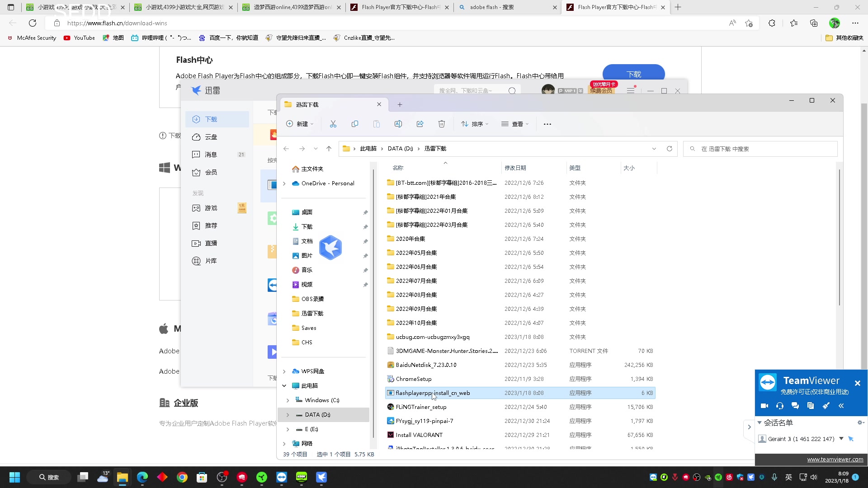Open TeamViewer video call icon
The height and width of the screenshot is (488, 868).
point(764,406)
